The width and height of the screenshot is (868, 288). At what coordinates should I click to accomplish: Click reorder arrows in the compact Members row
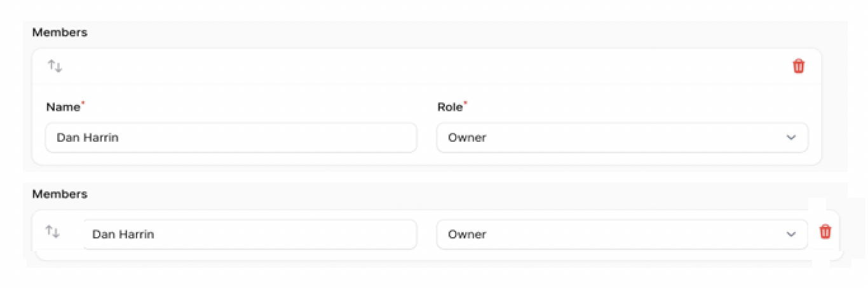53,233
